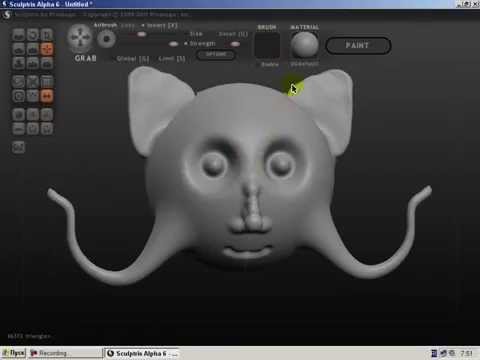
Task: Open the Windows Start button
Action: (x=13, y=353)
